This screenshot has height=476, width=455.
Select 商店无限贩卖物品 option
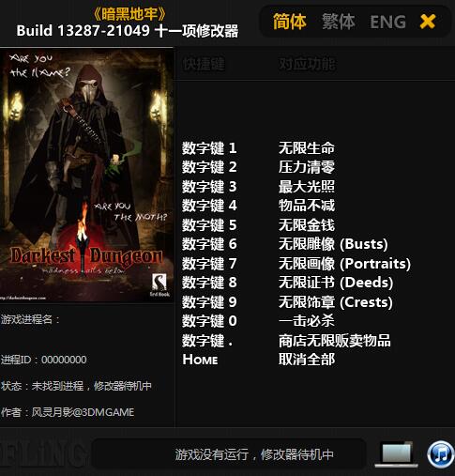[x=335, y=341]
